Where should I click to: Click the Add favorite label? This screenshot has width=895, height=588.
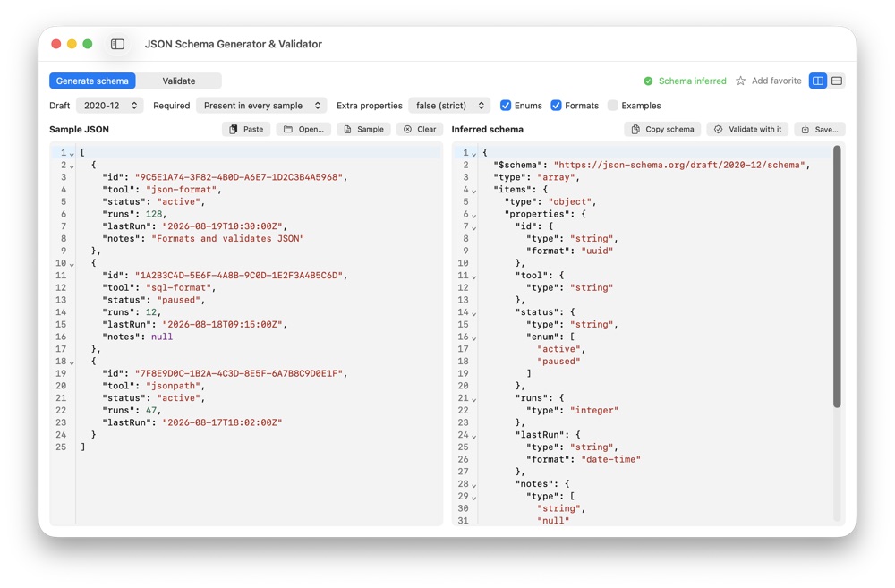(x=776, y=81)
